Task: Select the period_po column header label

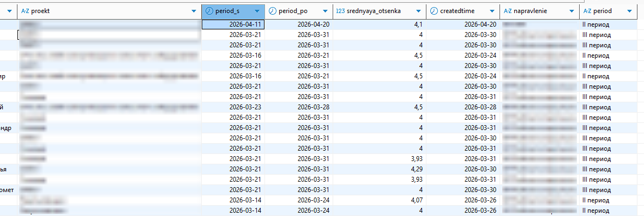Action: (293, 11)
